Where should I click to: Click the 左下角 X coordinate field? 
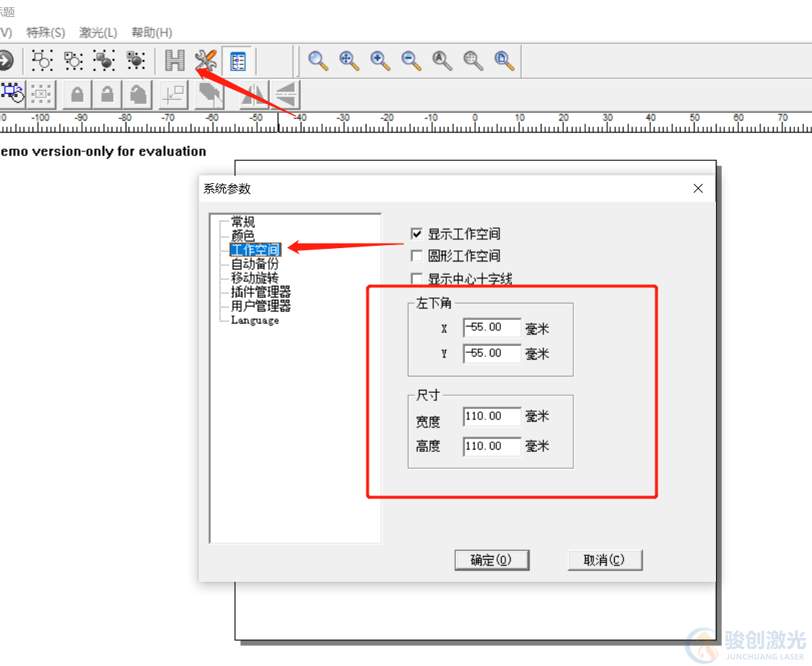(492, 328)
